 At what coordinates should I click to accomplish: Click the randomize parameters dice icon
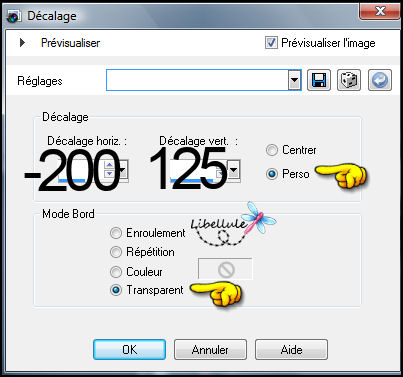click(349, 80)
